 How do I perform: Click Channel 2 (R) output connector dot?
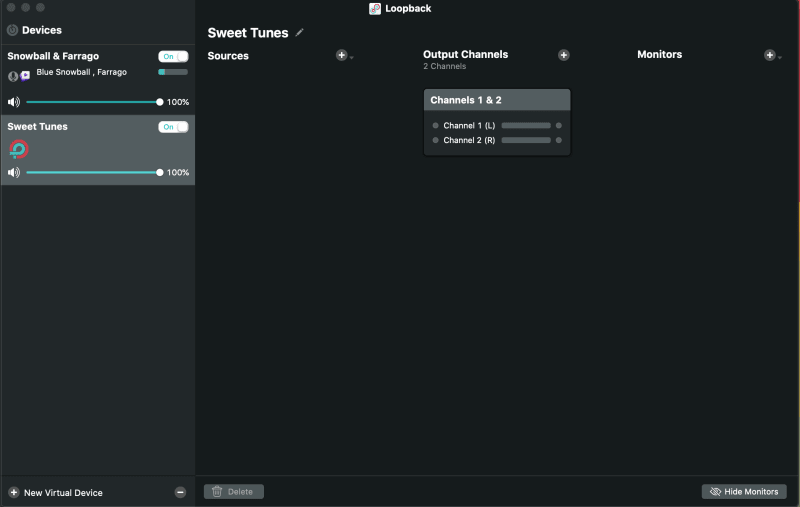click(x=559, y=140)
